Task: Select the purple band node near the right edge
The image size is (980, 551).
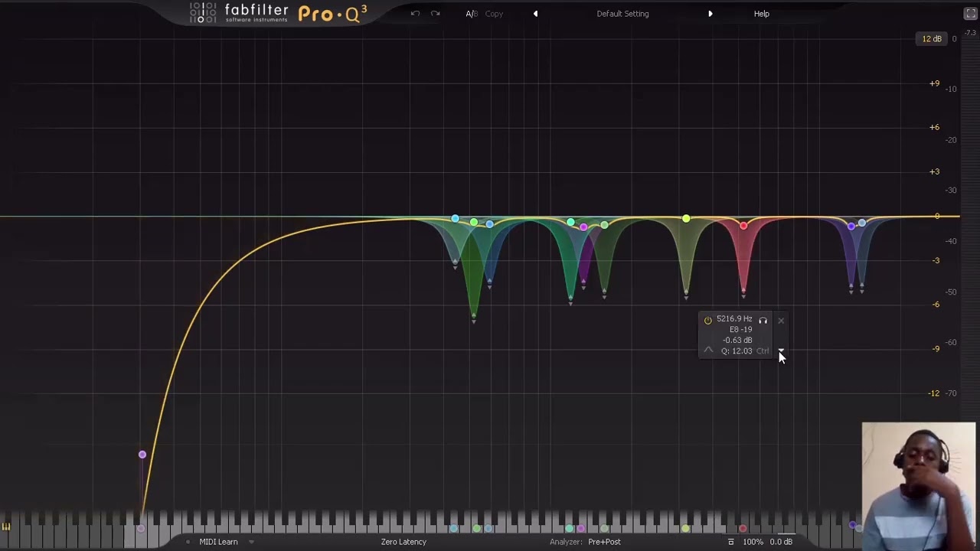Action: 851,226
